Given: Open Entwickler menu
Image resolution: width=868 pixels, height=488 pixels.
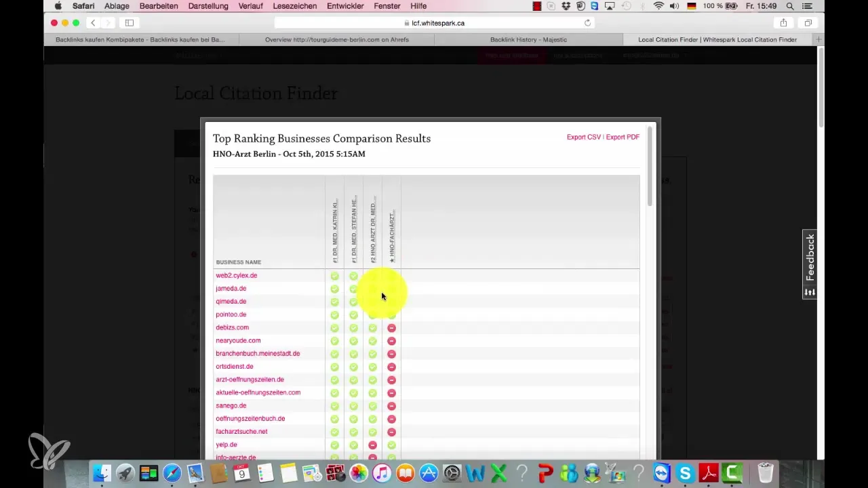Looking at the screenshot, I should (x=346, y=6).
